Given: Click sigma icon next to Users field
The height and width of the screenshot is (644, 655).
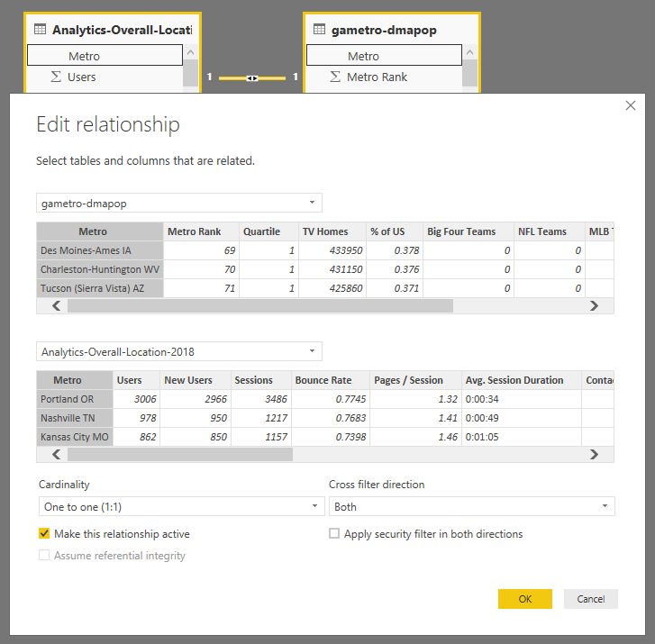Looking at the screenshot, I should [56, 77].
